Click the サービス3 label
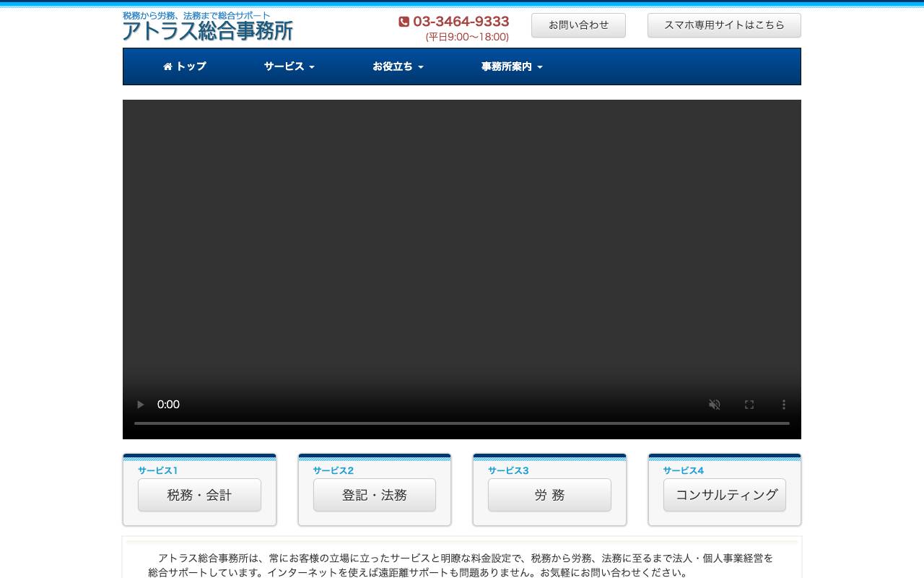924x578 pixels. [508, 470]
